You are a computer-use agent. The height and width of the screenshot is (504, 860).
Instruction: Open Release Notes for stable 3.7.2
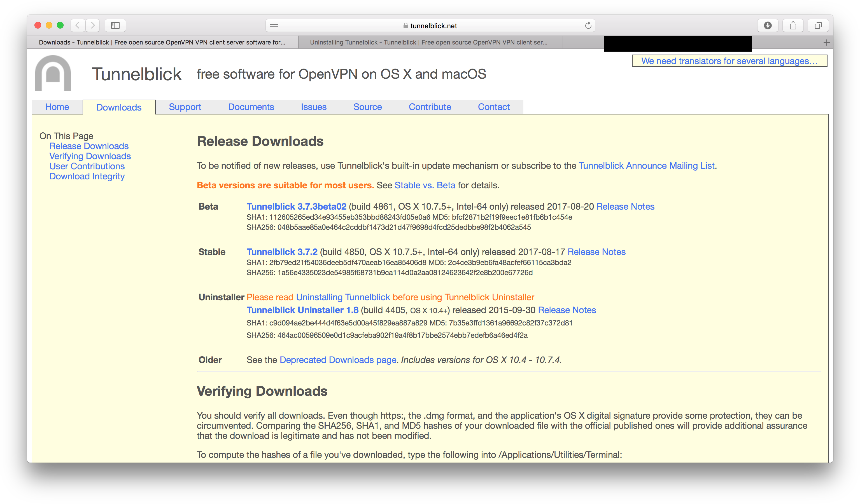596,252
